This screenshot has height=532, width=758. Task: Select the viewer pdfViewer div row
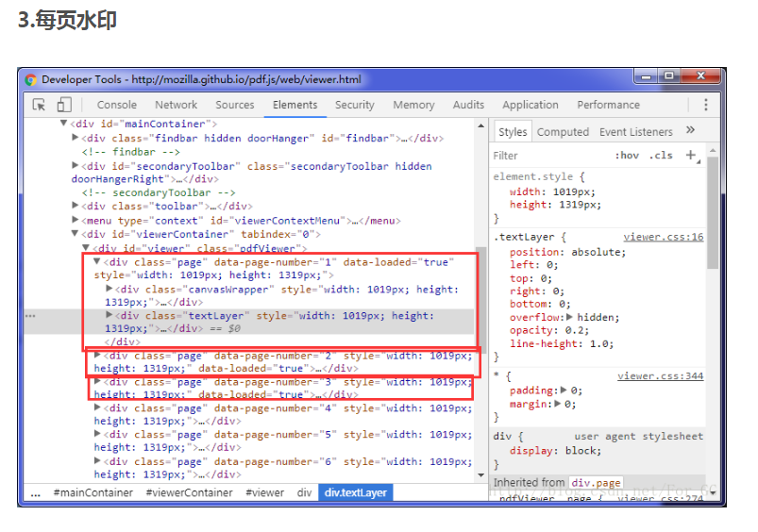click(200, 249)
